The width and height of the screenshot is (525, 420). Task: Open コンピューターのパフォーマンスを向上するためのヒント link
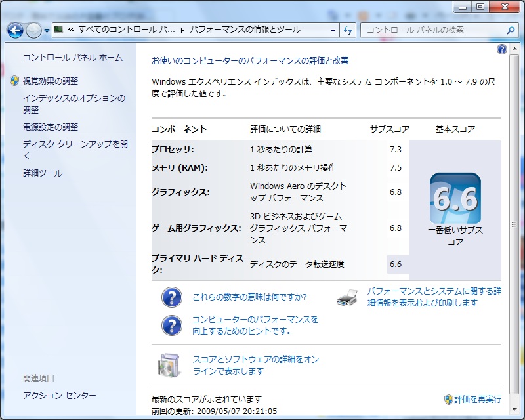[255, 325]
